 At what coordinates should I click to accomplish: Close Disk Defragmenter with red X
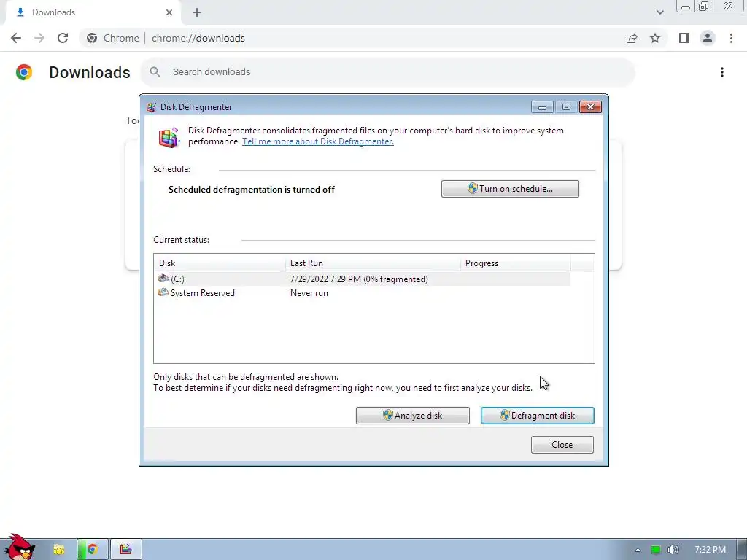pos(590,107)
